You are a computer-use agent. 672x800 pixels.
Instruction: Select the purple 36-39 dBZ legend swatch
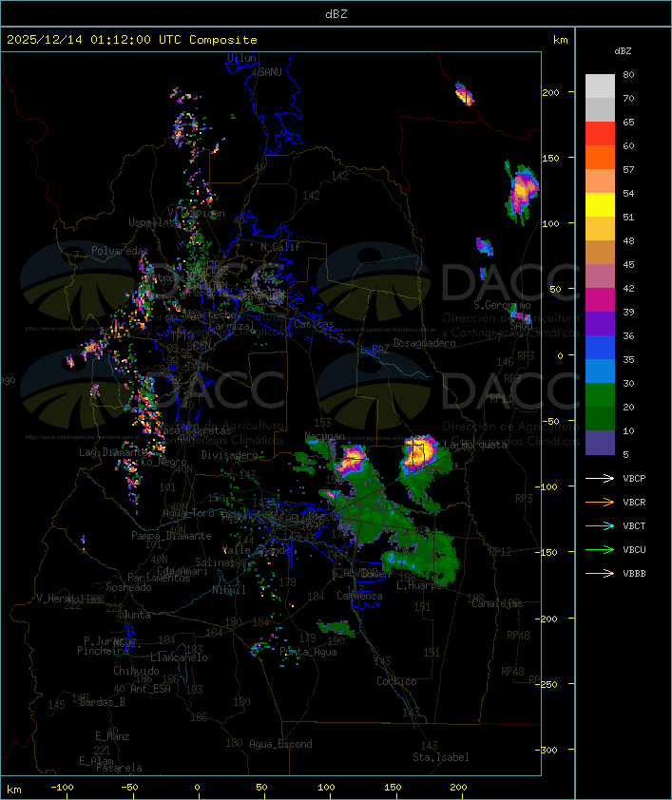pyautogui.click(x=600, y=323)
